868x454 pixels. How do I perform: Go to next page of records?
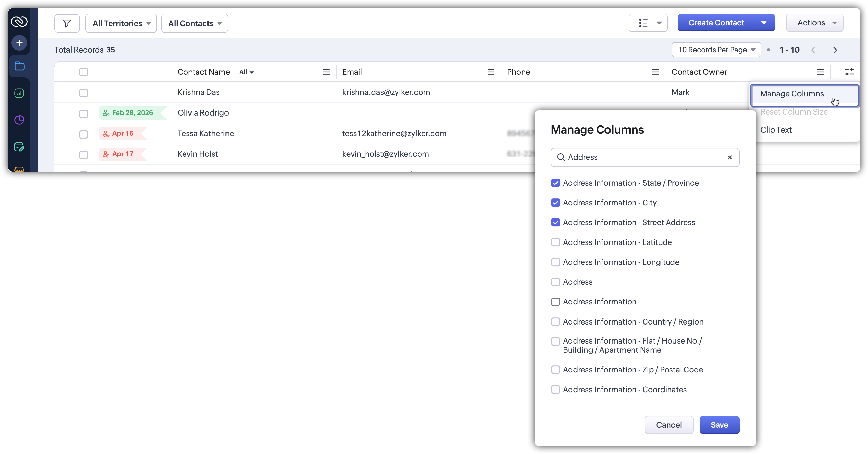[835, 50]
